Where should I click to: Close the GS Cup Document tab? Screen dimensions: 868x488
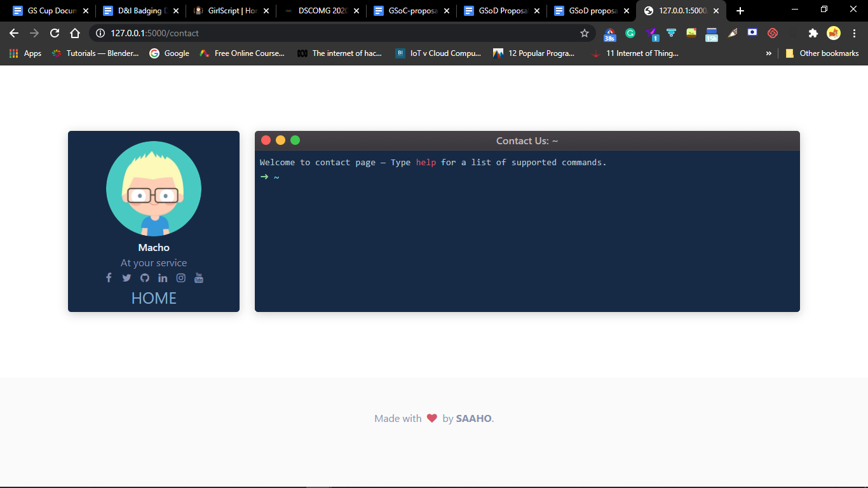click(x=86, y=11)
